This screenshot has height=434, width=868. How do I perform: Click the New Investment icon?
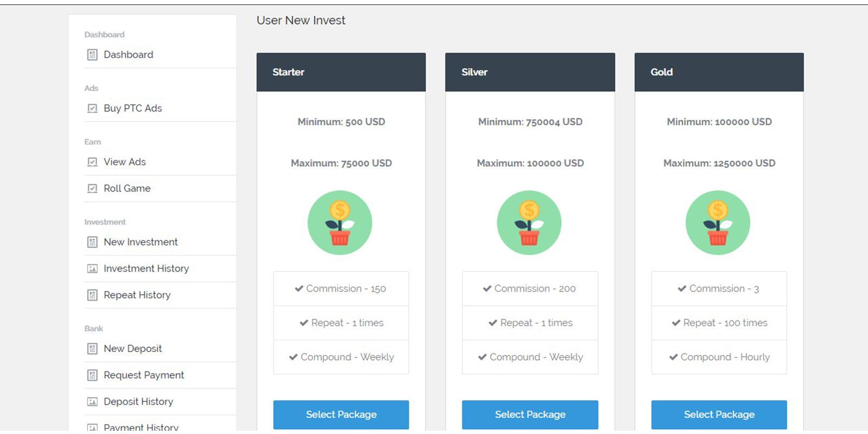pyautogui.click(x=92, y=242)
